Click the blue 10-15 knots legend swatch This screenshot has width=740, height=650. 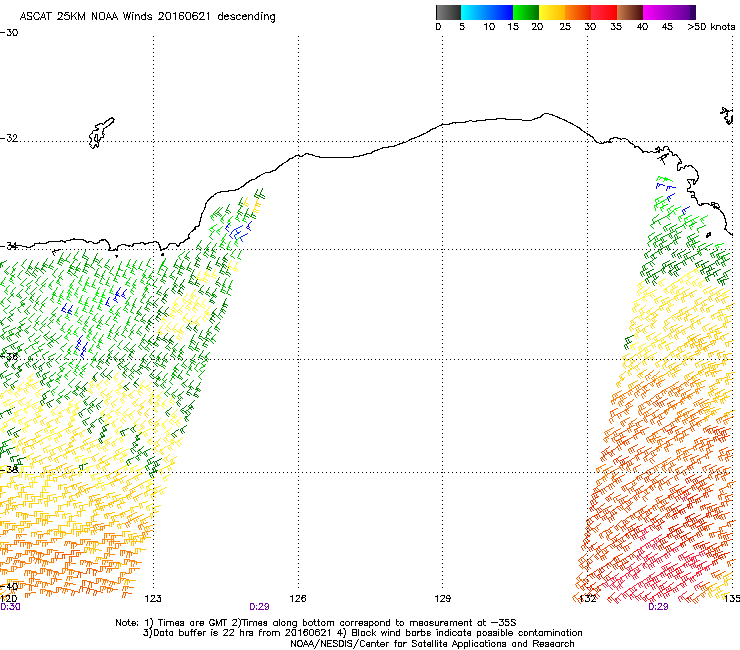pyautogui.click(x=500, y=12)
